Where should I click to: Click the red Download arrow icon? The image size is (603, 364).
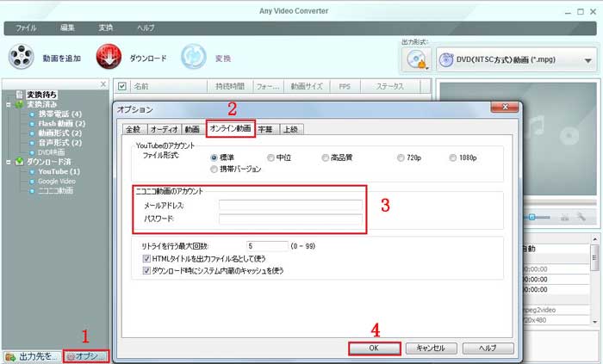109,57
